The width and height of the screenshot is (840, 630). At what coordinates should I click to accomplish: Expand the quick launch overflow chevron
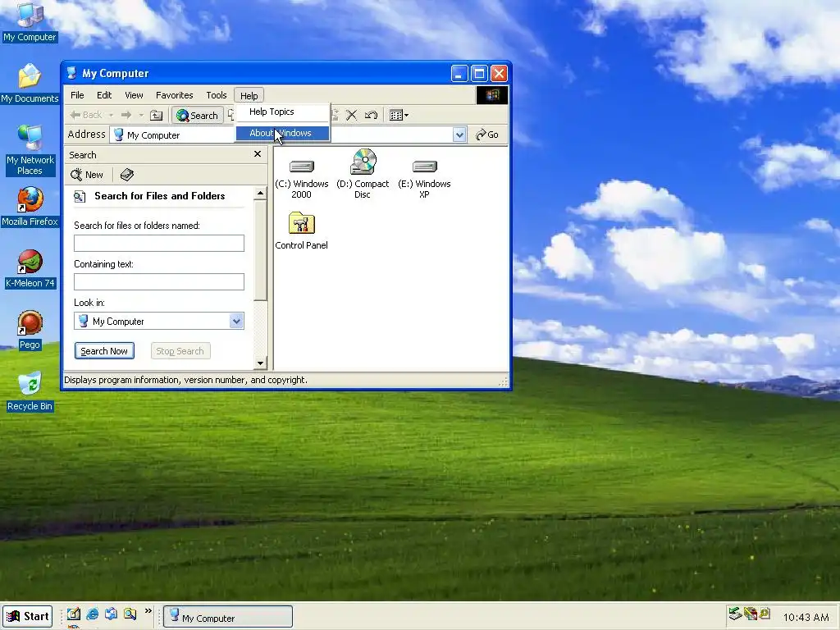click(148, 611)
